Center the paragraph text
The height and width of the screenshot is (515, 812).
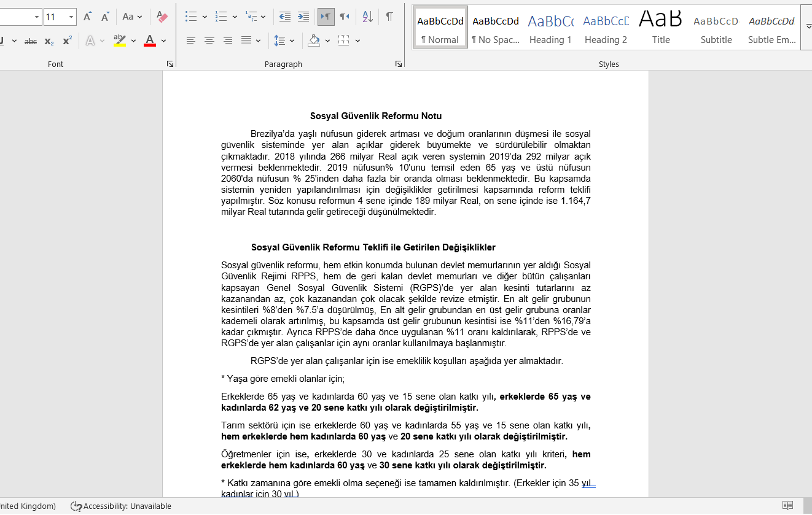click(209, 41)
